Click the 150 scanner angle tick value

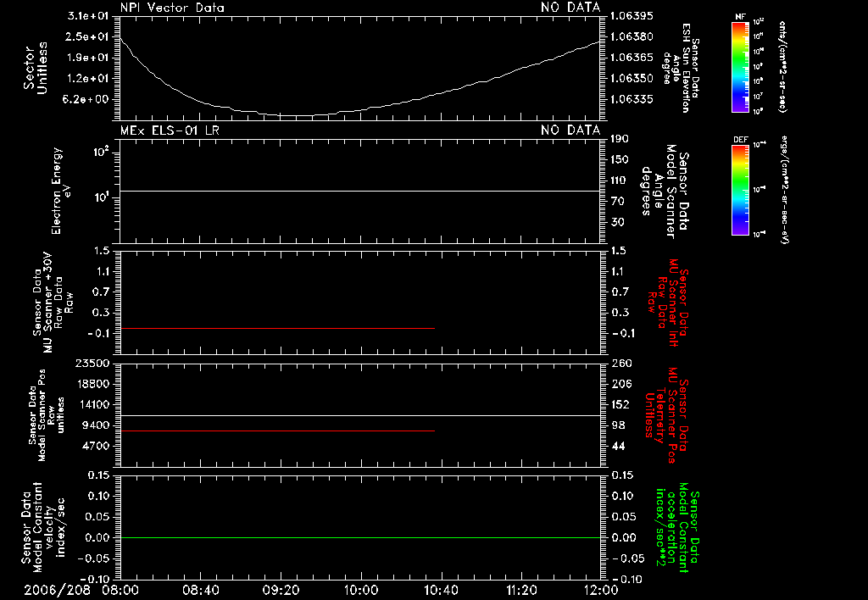(620, 160)
